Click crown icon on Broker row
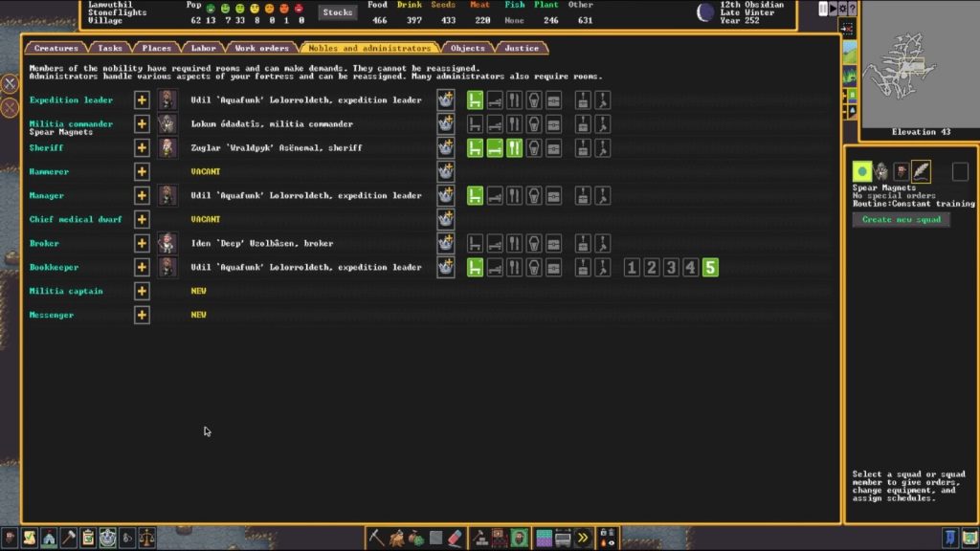The image size is (980, 551). tap(446, 243)
